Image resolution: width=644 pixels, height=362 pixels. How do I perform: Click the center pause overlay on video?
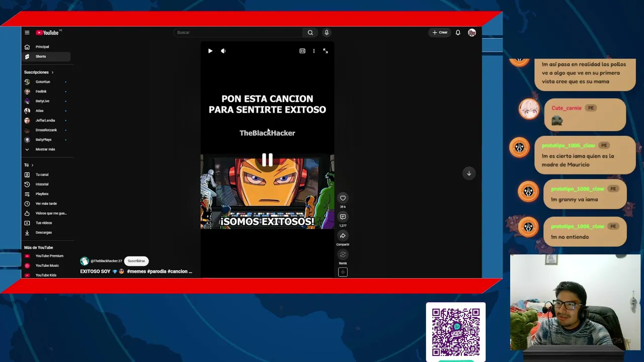pyautogui.click(x=267, y=160)
